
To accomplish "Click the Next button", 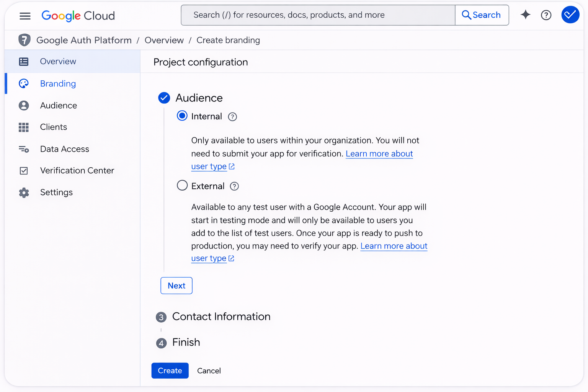I will point(176,286).
